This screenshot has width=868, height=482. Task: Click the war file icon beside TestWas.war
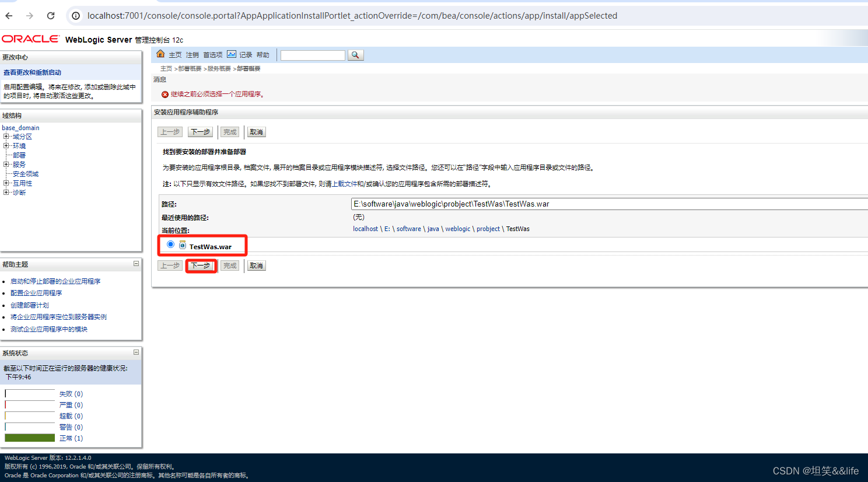coord(183,245)
